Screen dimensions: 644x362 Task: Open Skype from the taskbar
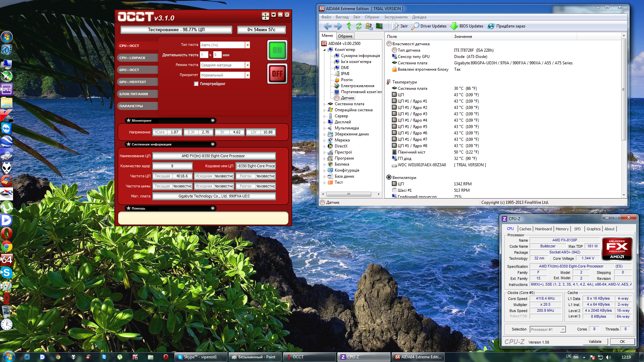point(201,357)
